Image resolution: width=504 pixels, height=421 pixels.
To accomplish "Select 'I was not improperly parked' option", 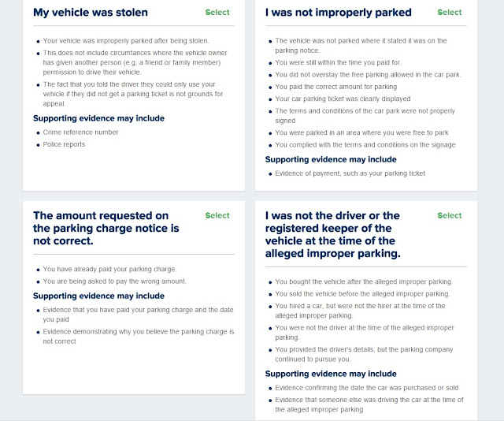I will [x=450, y=13].
